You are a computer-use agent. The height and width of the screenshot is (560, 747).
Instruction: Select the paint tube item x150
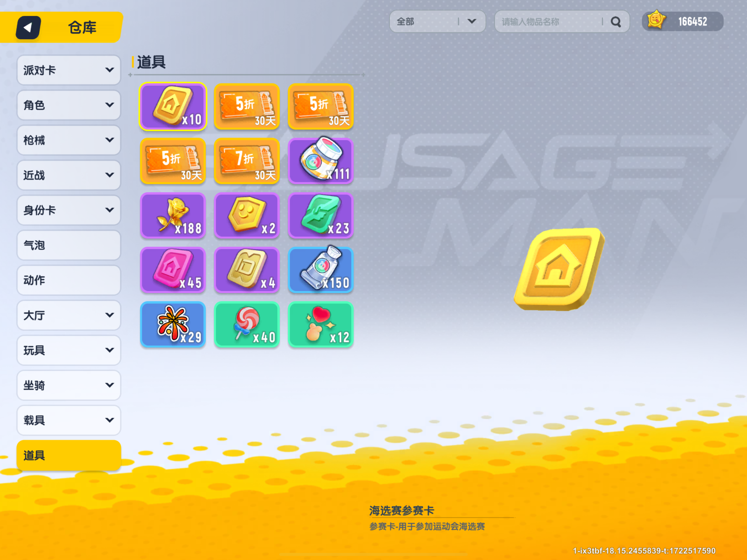(x=320, y=270)
